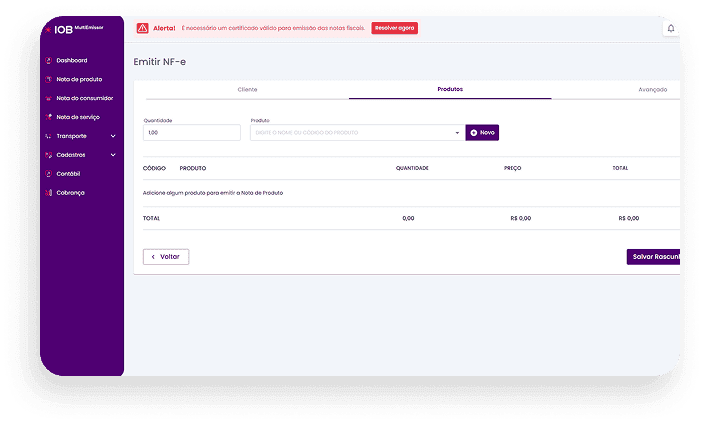Click the PRODUTO column header

(x=193, y=168)
